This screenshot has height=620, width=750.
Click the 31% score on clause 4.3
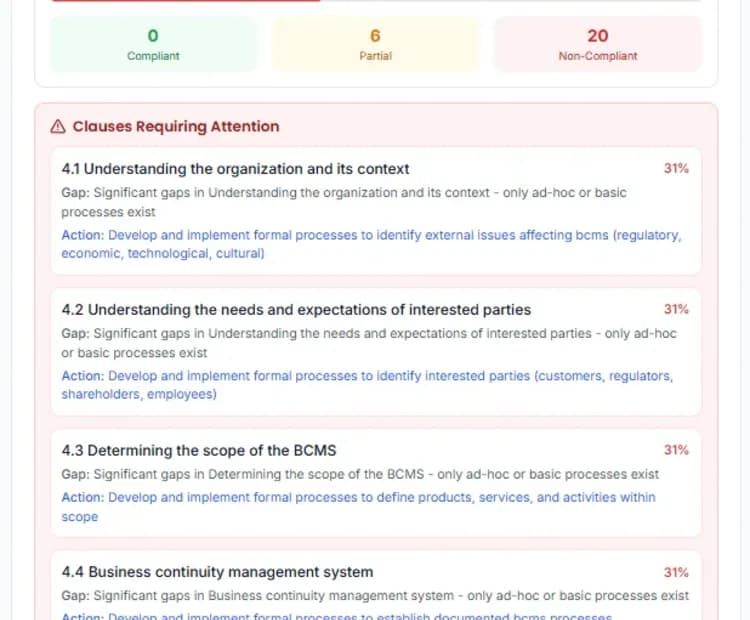[676, 451]
